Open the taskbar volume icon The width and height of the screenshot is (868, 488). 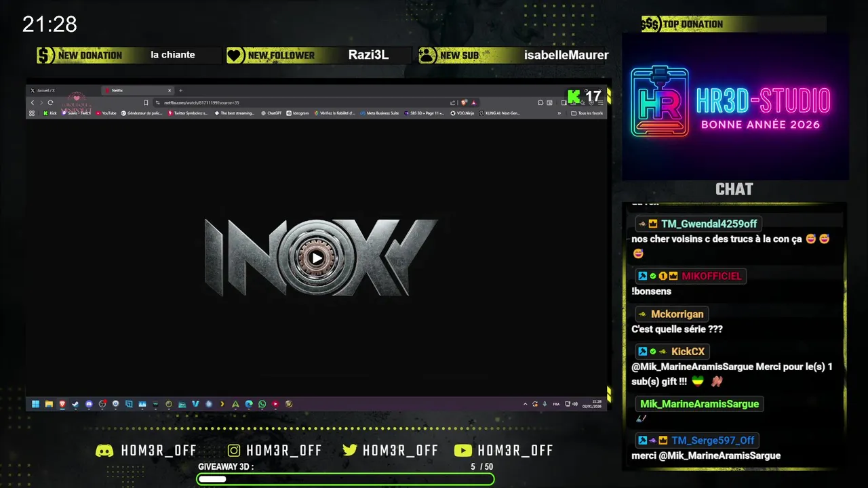click(575, 404)
